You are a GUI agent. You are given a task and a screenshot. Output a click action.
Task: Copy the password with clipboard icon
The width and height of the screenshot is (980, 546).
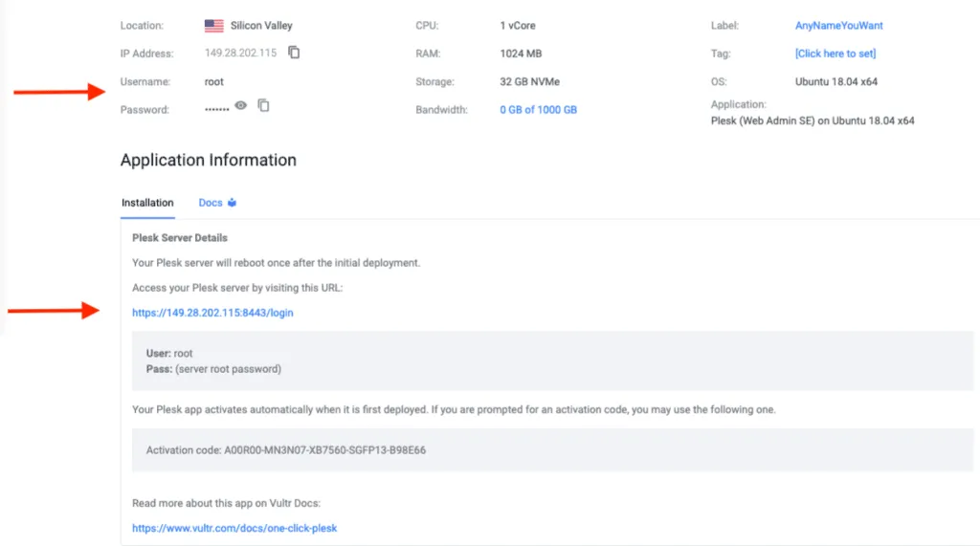(264, 105)
